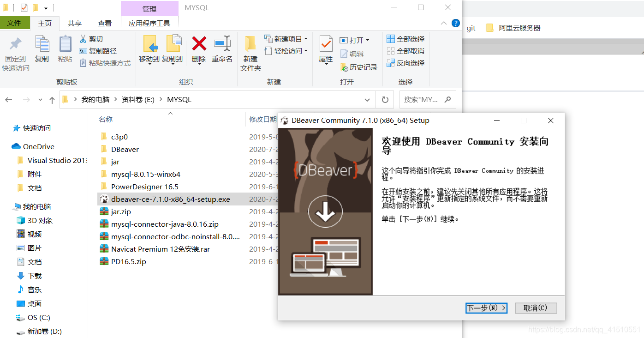Cancel DBeaver setup with 取消(C) button
This screenshot has width=644, height=338.
536,308
